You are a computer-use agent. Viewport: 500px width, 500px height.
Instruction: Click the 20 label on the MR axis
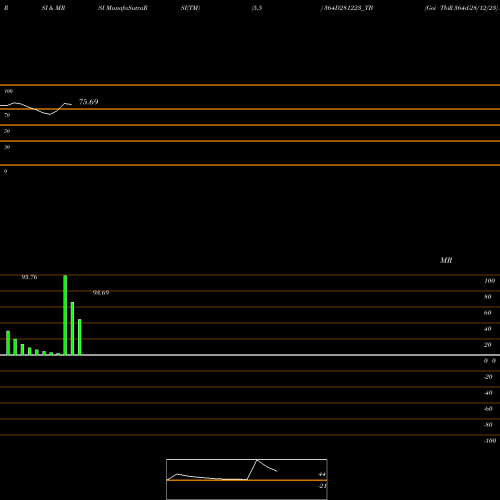pyautogui.click(x=488, y=345)
